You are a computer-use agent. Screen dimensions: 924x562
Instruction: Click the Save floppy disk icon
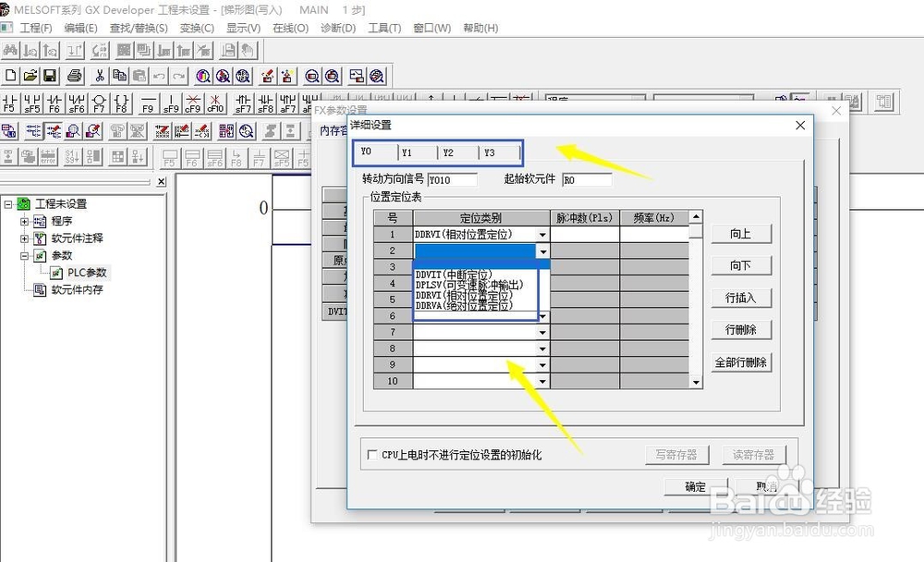[x=50, y=76]
